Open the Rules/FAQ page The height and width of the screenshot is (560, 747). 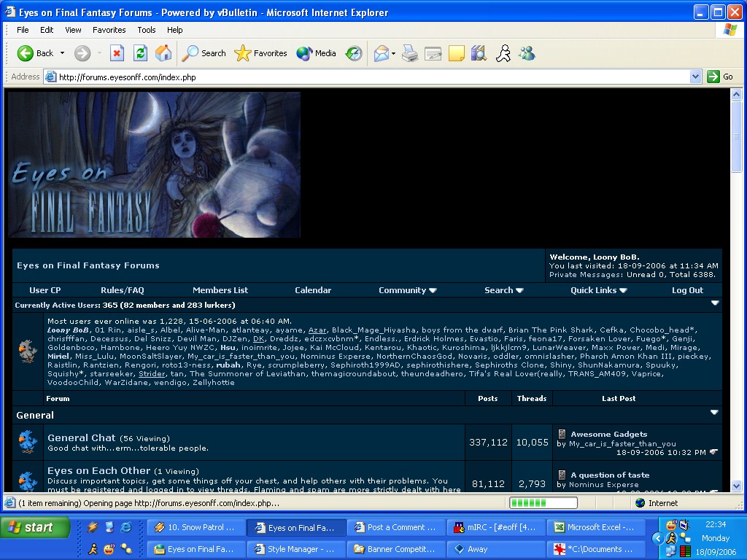123,290
